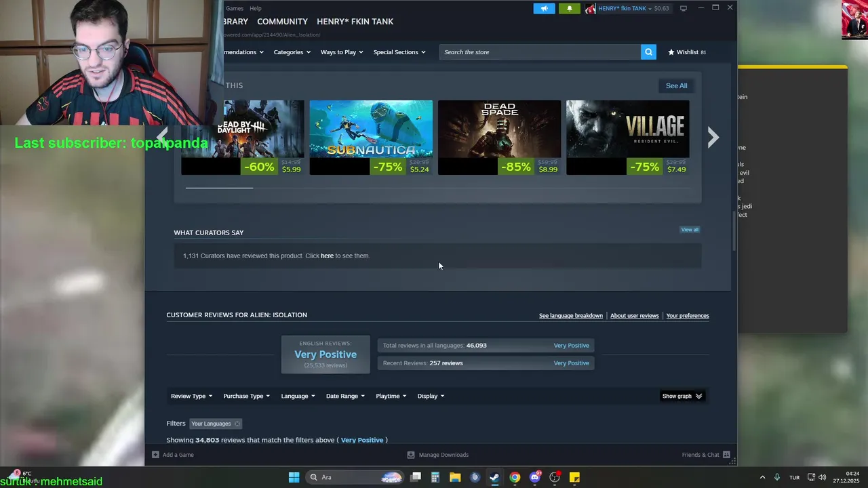This screenshot has height=488, width=868.
Task: Expand the Special Sections dropdown
Action: pos(399,52)
